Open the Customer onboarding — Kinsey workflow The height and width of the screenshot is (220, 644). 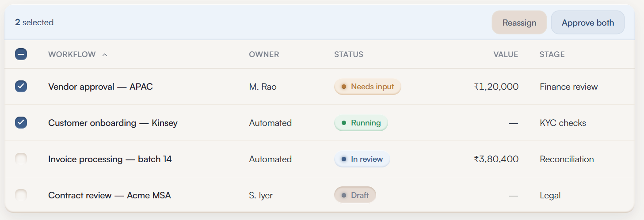113,123
